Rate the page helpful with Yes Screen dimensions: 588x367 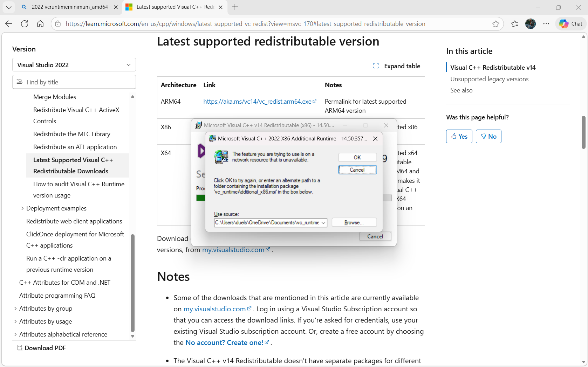click(459, 137)
